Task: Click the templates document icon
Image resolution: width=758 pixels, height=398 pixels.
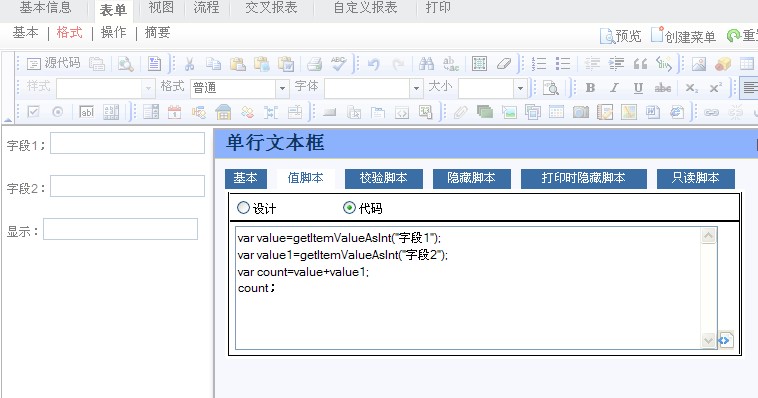Action: 154,64
